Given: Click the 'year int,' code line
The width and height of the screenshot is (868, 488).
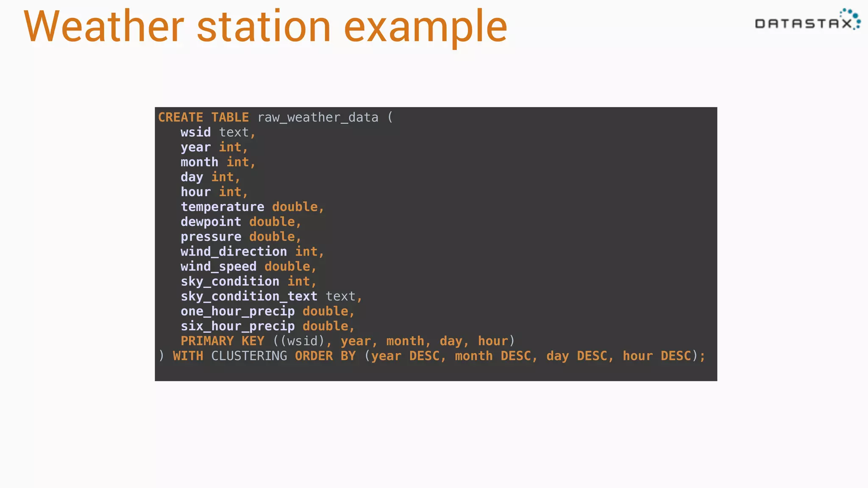Looking at the screenshot, I should pyautogui.click(x=214, y=147).
